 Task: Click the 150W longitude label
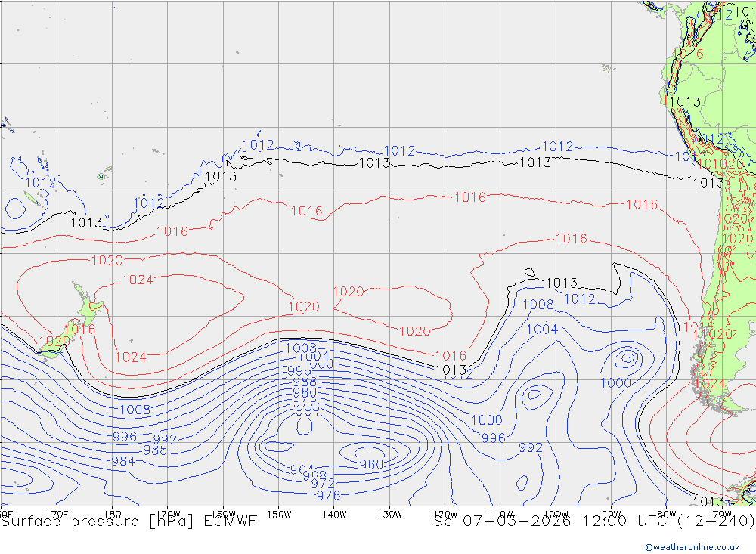279,515
